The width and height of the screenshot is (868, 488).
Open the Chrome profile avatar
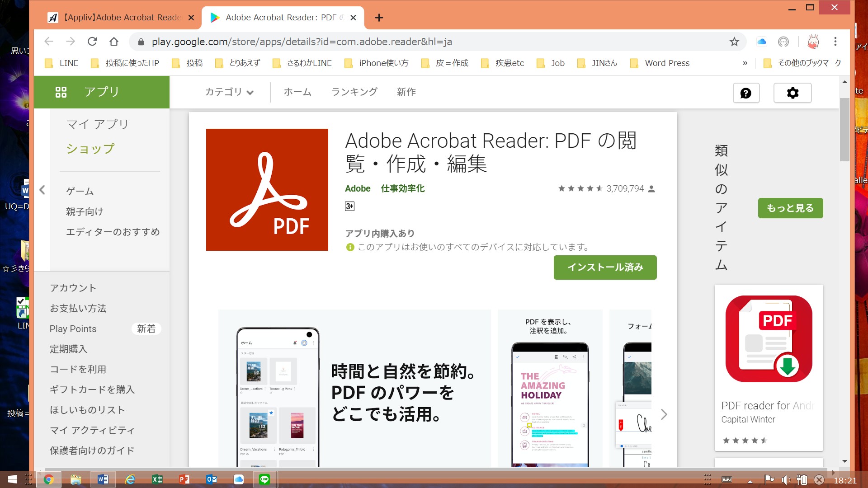pos(813,42)
